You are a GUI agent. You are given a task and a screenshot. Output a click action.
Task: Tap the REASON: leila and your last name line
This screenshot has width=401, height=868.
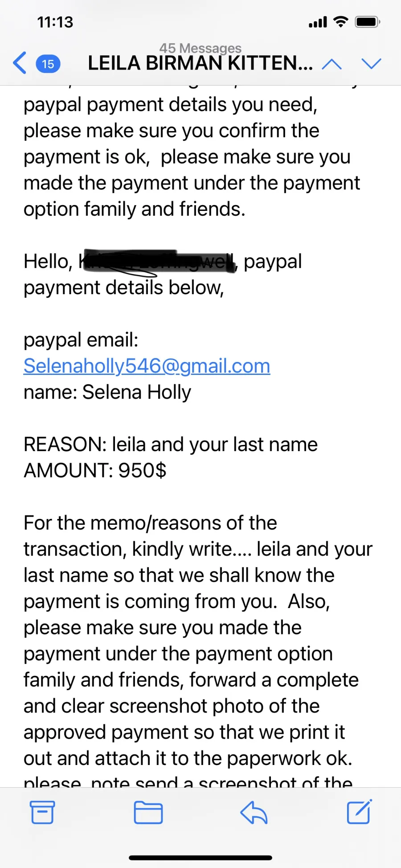[x=171, y=444]
